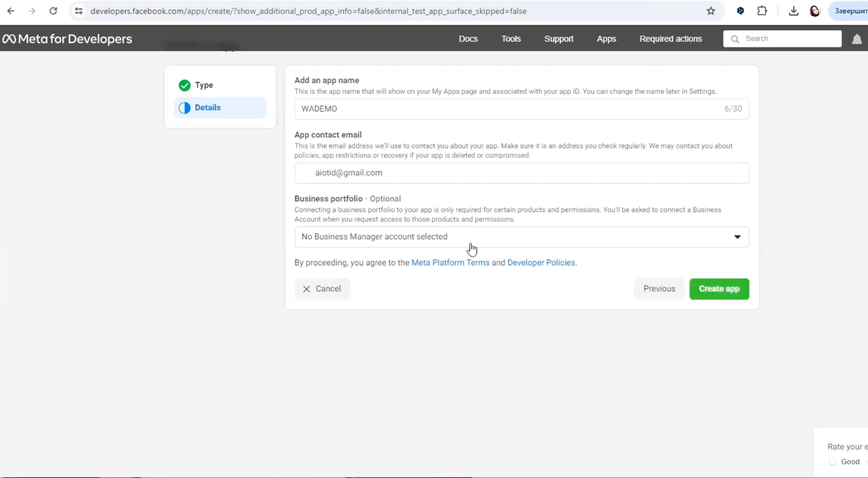
Task: Open site information icon in address bar
Action: (x=78, y=11)
